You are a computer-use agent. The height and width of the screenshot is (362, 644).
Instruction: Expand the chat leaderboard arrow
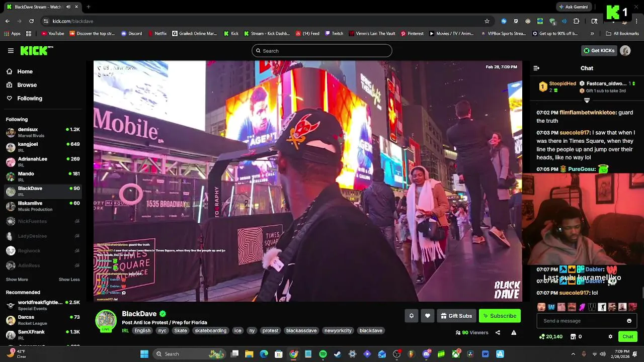(x=587, y=101)
